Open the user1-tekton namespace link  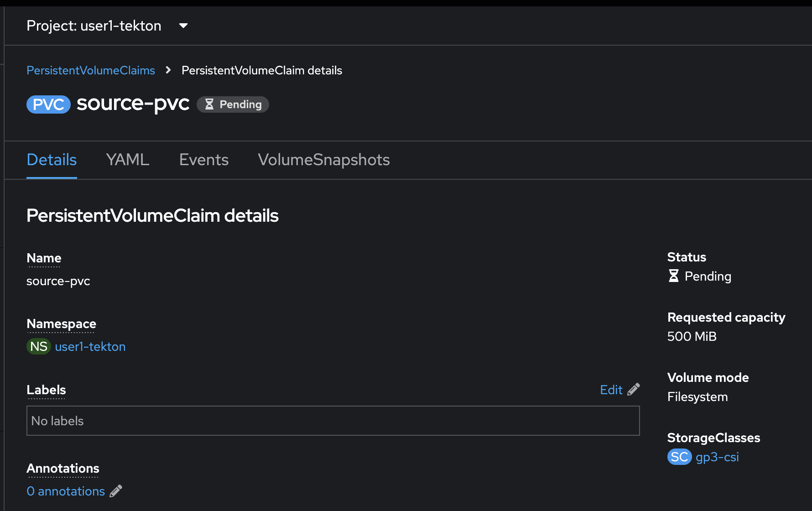(x=90, y=347)
